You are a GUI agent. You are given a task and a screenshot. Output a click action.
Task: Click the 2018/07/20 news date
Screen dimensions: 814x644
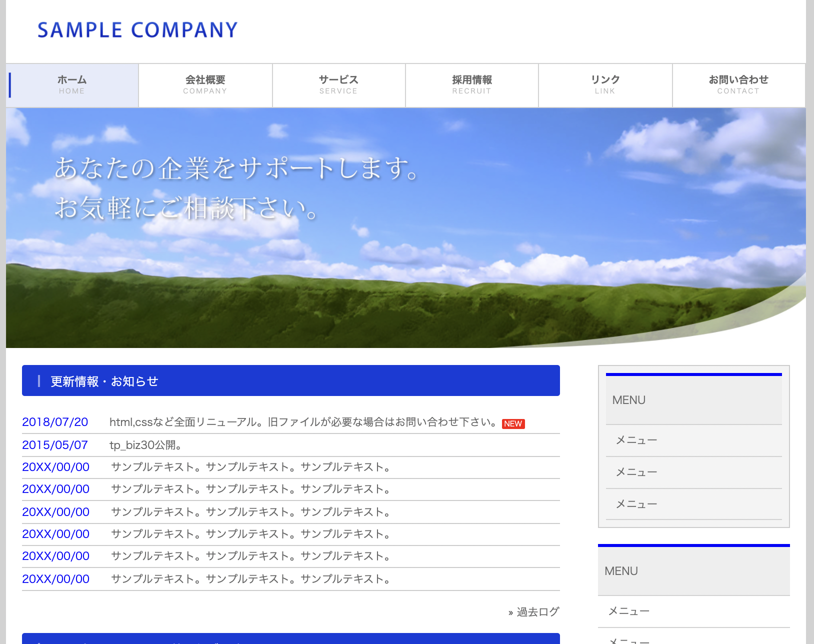55,422
